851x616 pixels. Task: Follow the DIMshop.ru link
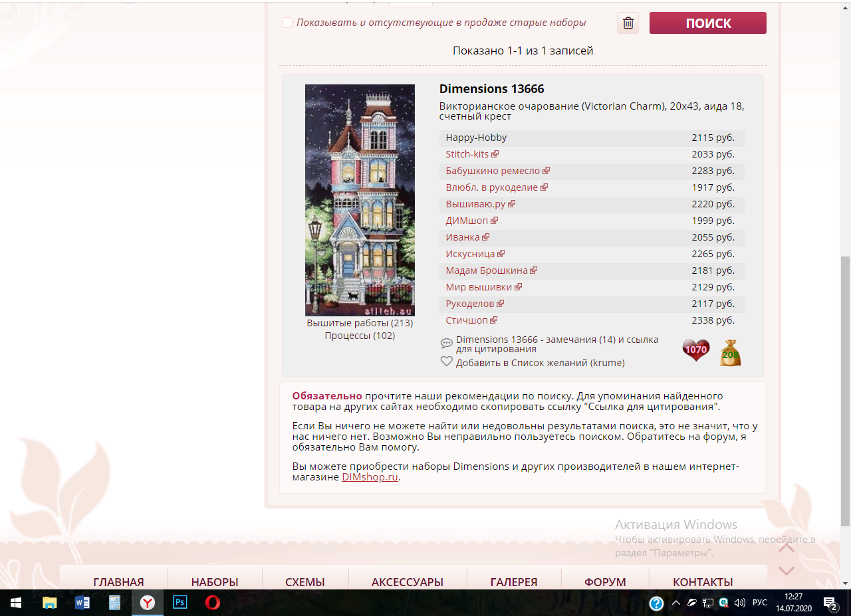[x=370, y=477]
